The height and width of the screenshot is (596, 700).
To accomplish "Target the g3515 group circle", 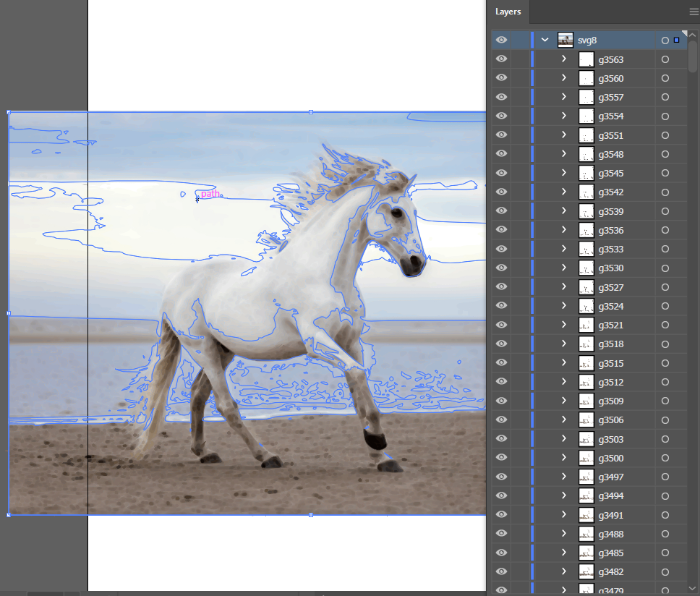I will [665, 363].
